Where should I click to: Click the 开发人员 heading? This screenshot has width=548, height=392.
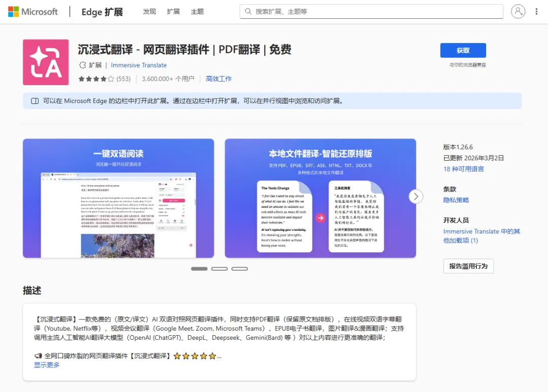click(x=456, y=221)
